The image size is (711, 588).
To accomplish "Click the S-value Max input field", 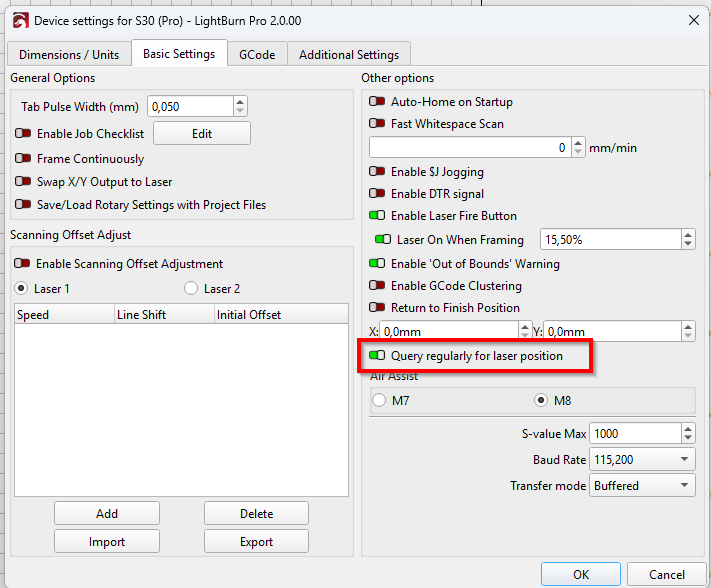I will pyautogui.click(x=635, y=433).
